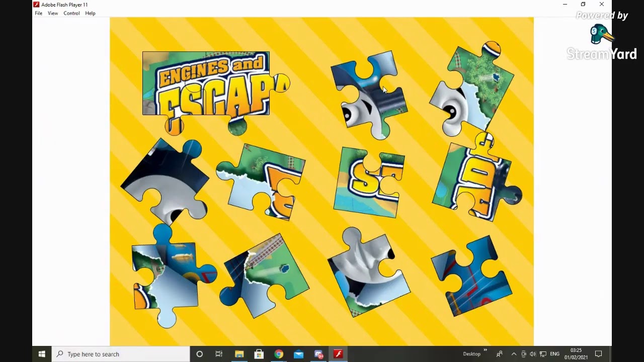Pick the grey smiling mouth puzzle piece
644x362 pixels.
click(x=369, y=273)
